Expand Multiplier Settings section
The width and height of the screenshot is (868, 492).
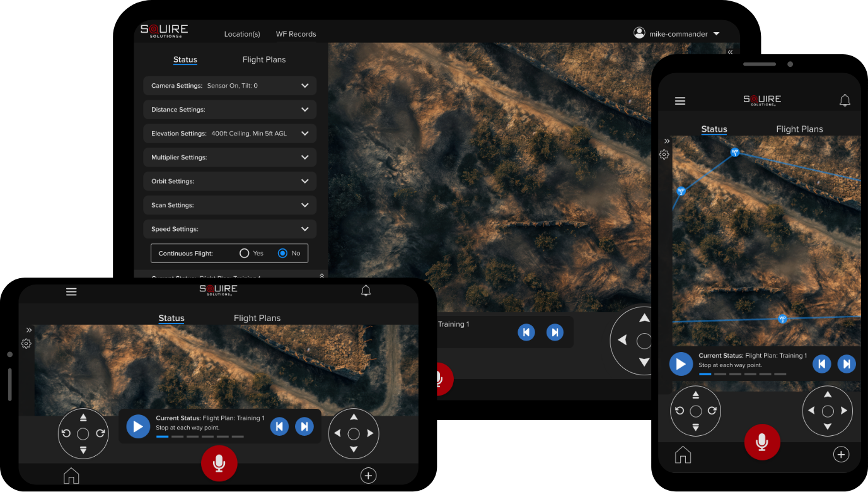coord(230,158)
